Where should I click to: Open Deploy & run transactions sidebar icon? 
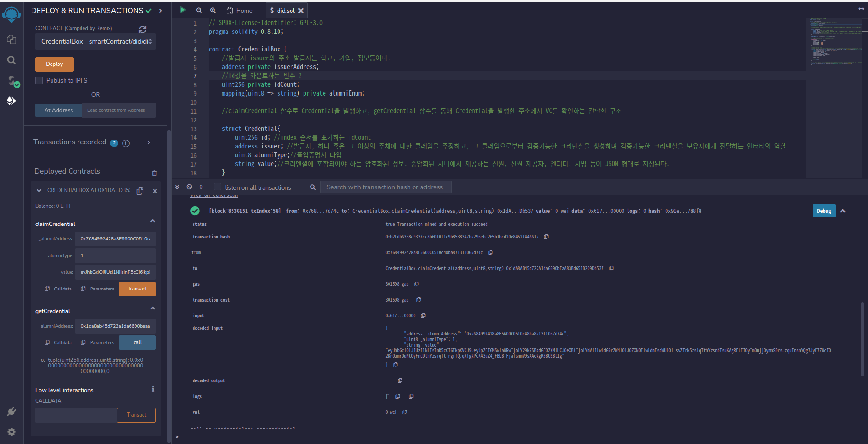[x=12, y=101]
